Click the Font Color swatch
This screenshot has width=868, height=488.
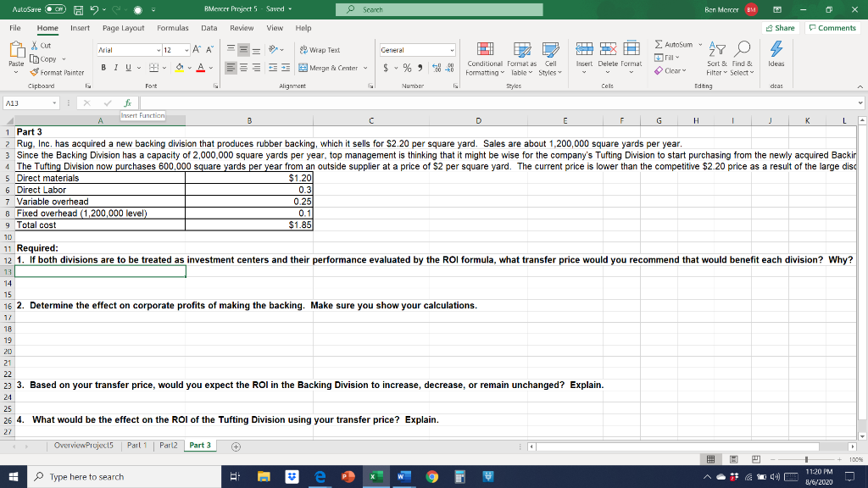coord(201,68)
